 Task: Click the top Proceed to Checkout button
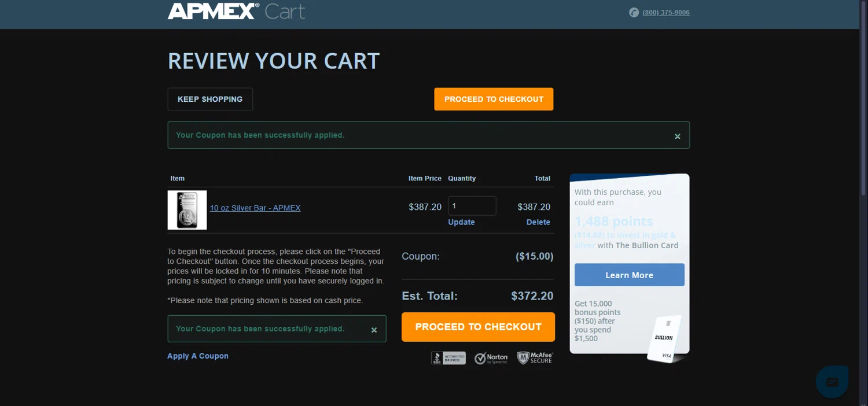tap(494, 99)
